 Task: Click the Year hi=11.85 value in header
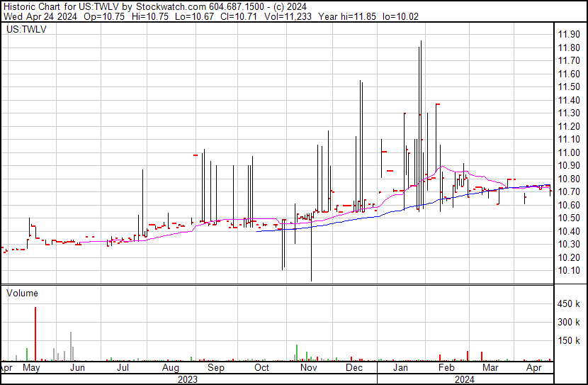(x=347, y=16)
